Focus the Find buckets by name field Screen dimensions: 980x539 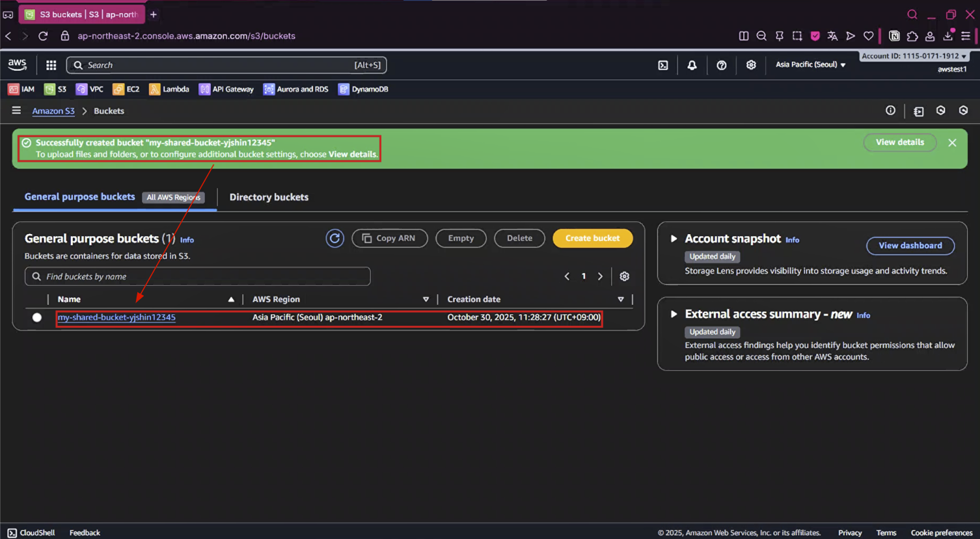[x=197, y=276]
